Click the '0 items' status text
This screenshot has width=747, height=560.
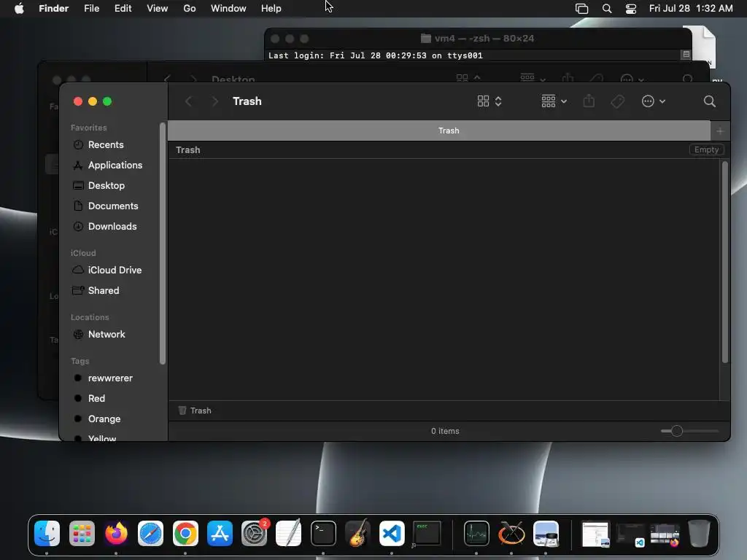(x=446, y=431)
